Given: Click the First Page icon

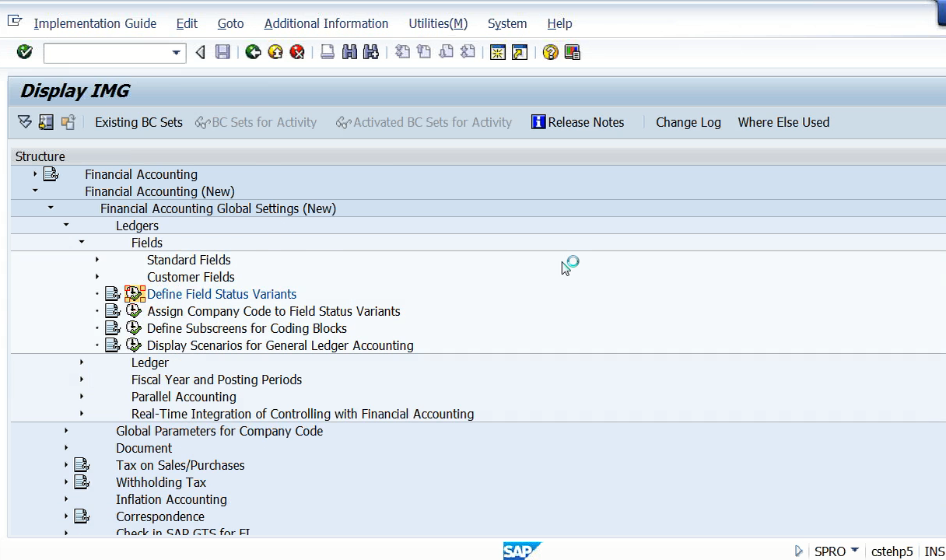Looking at the screenshot, I should click(402, 52).
